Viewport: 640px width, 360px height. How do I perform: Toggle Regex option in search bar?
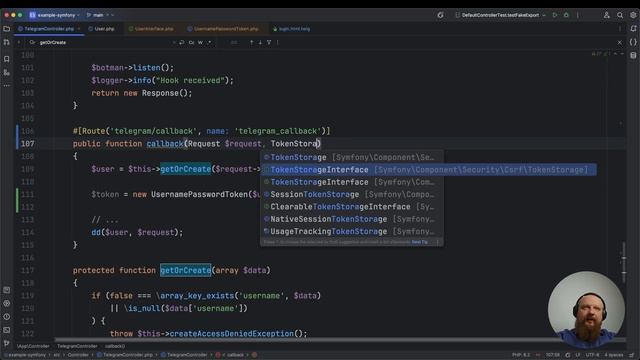pos(209,42)
